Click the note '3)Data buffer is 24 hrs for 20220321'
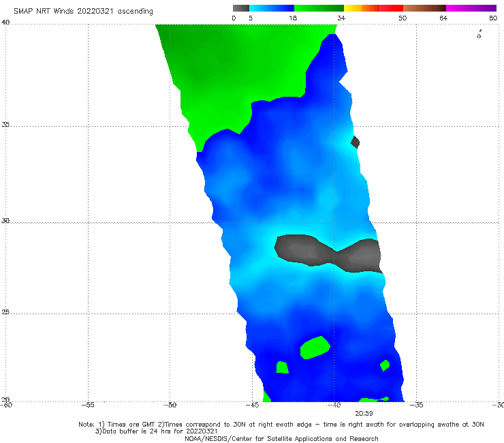This screenshot has width=504, height=443. (156, 431)
